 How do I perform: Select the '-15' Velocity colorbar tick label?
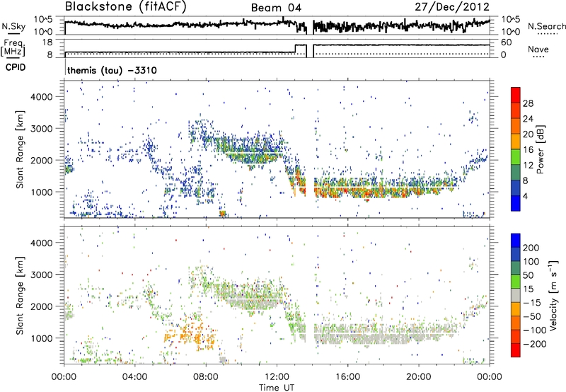click(532, 302)
